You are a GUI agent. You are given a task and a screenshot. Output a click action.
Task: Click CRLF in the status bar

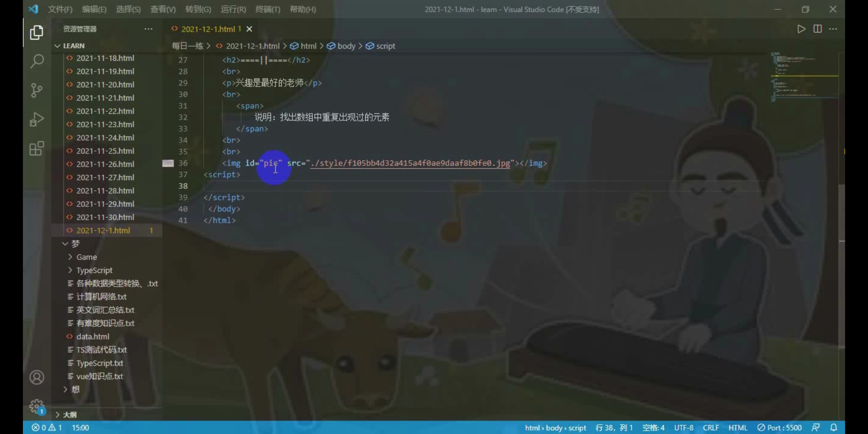click(711, 427)
